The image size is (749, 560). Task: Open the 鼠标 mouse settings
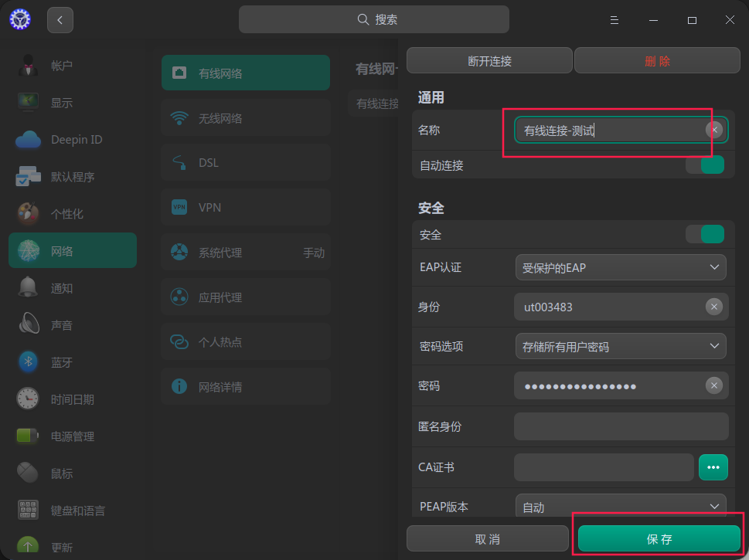click(x=73, y=473)
